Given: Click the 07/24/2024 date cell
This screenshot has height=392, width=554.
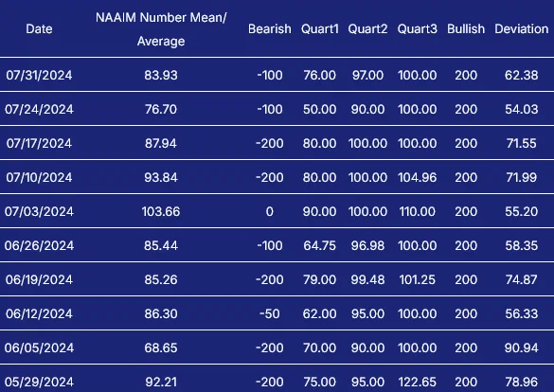Looking at the screenshot, I should pos(39,109).
